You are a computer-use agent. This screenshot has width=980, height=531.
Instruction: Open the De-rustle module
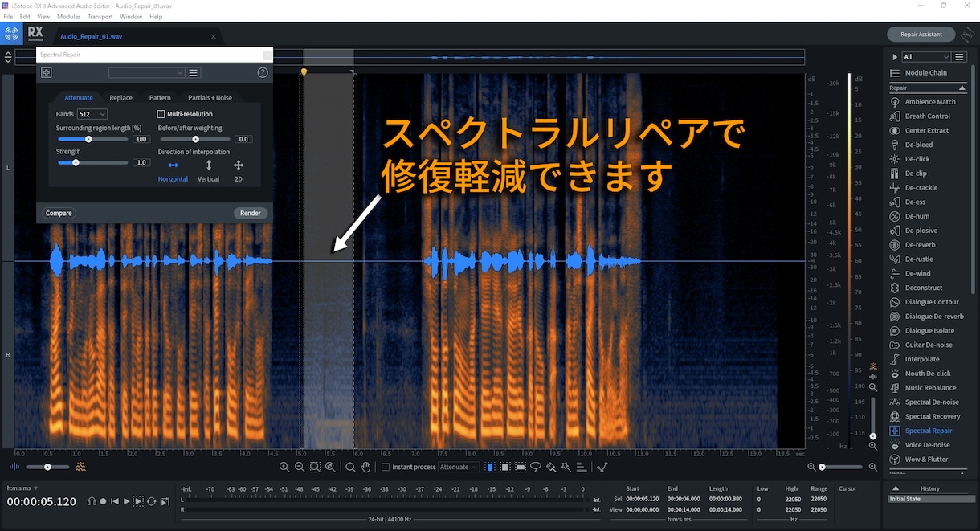928,259
